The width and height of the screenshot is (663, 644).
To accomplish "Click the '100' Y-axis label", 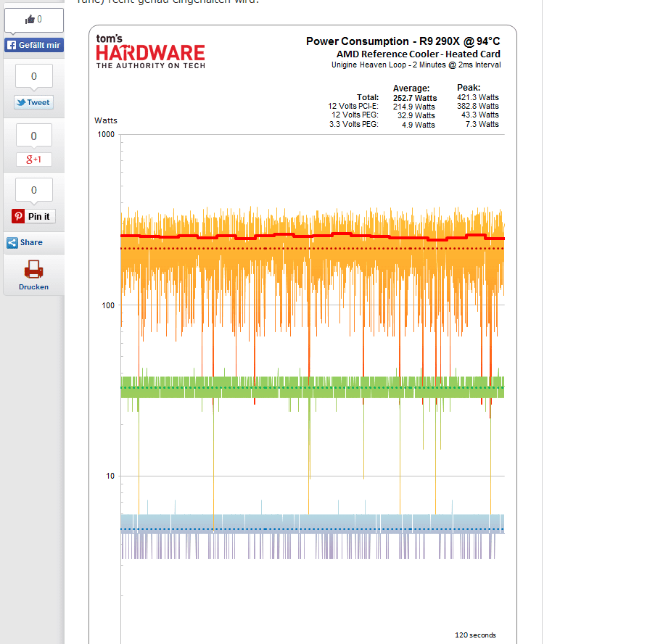I will tap(108, 305).
